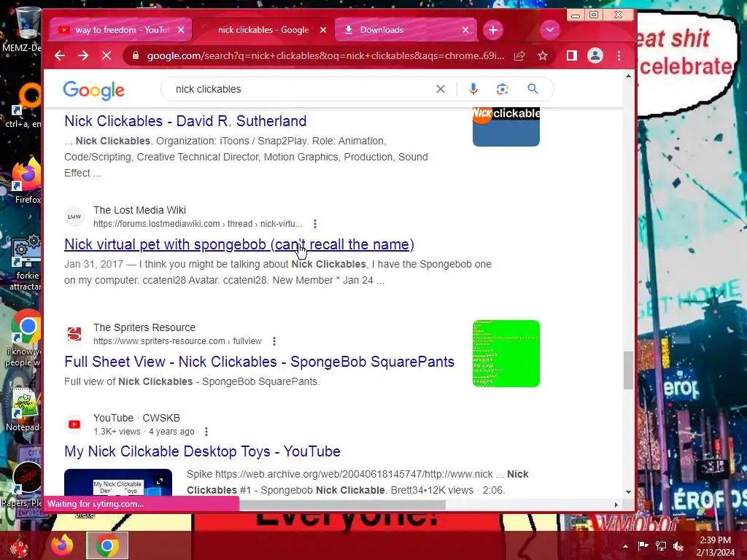Select the forkie attractan desktop shortcut

[x=26, y=262]
